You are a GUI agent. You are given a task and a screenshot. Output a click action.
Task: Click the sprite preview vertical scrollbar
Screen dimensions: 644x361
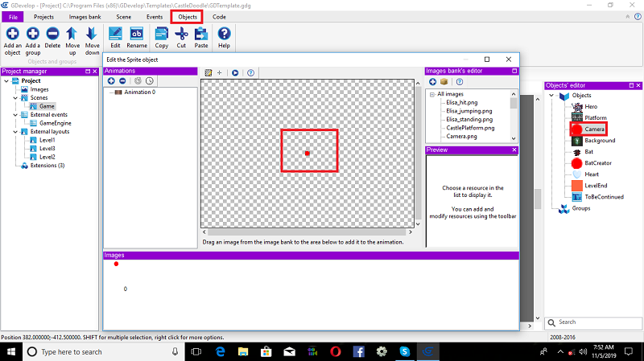click(x=418, y=154)
